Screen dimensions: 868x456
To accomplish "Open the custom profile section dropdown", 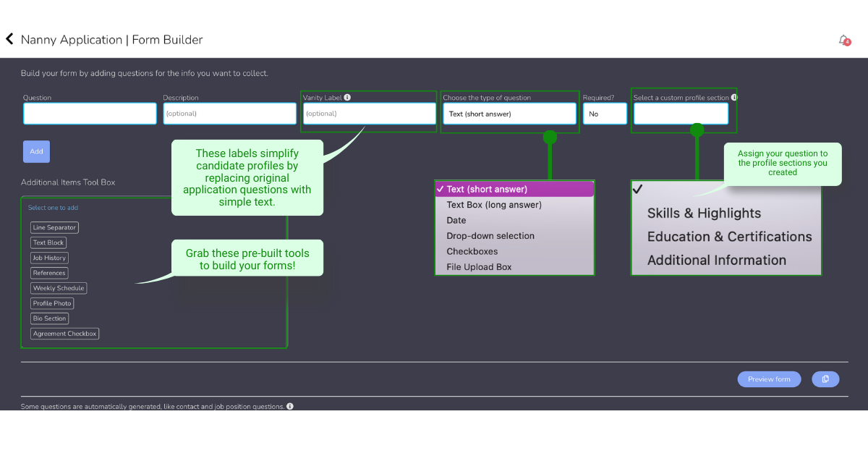I will click(681, 114).
